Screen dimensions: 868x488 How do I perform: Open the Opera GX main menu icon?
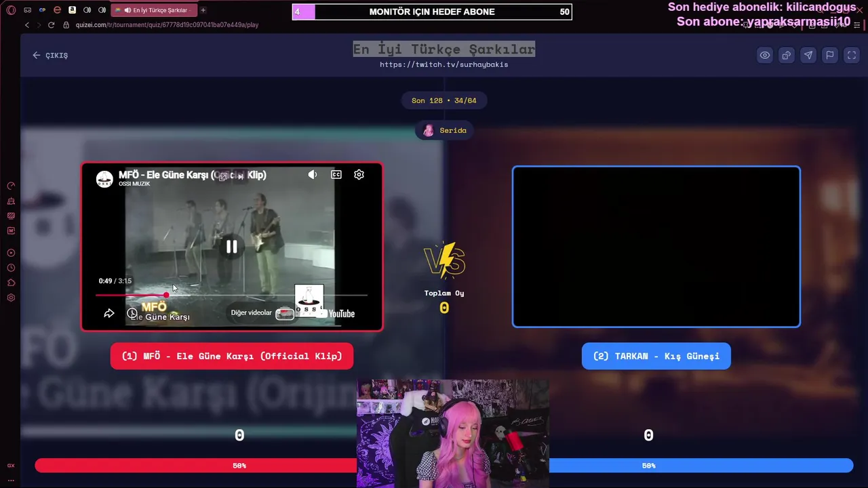11,10
